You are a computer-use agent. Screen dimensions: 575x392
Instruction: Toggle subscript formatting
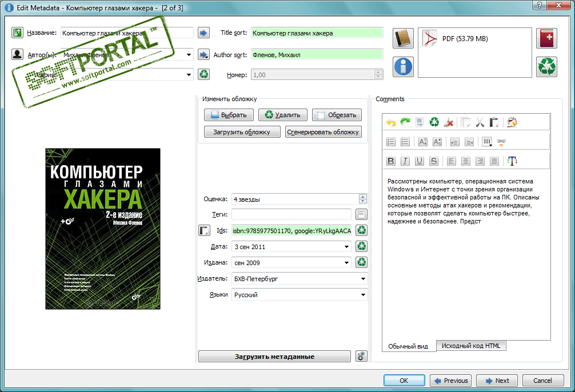437,142
